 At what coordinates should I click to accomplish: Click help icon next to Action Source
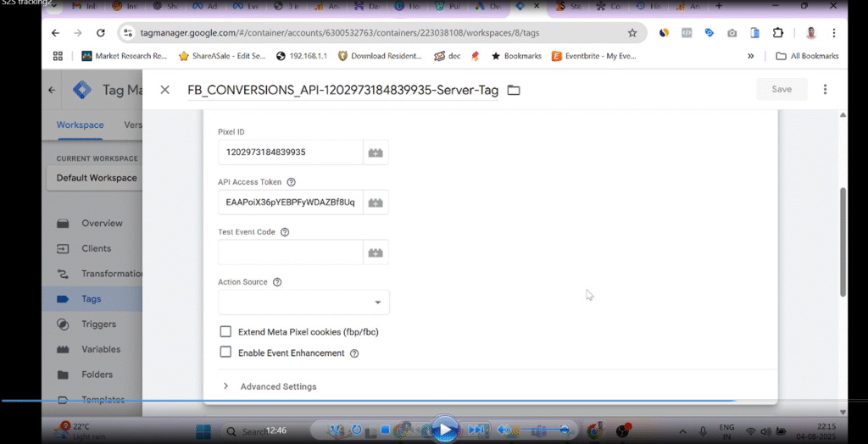[277, 282]
